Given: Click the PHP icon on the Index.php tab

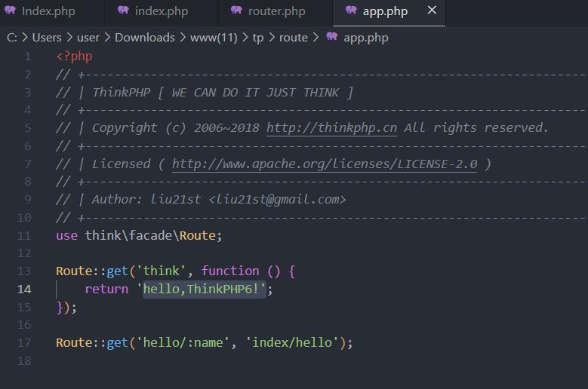Looking at the screenshot, I should [x=10, y=11].
